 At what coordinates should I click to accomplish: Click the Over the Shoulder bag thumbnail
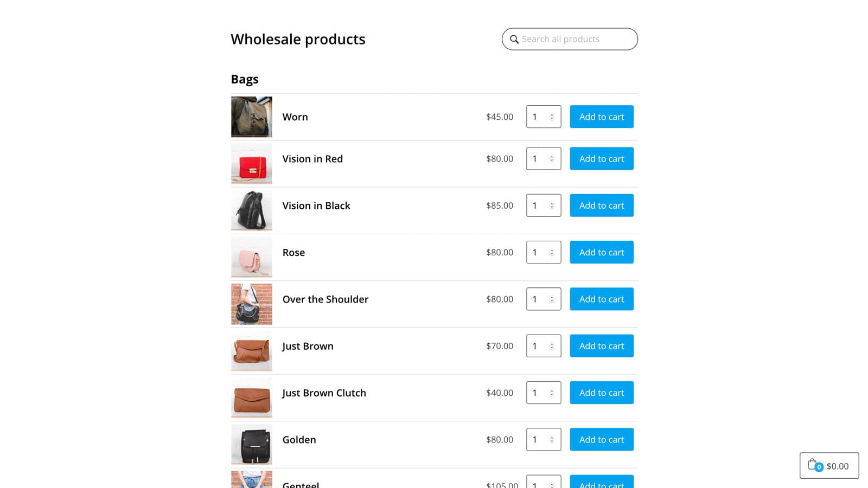click(251, 304)
